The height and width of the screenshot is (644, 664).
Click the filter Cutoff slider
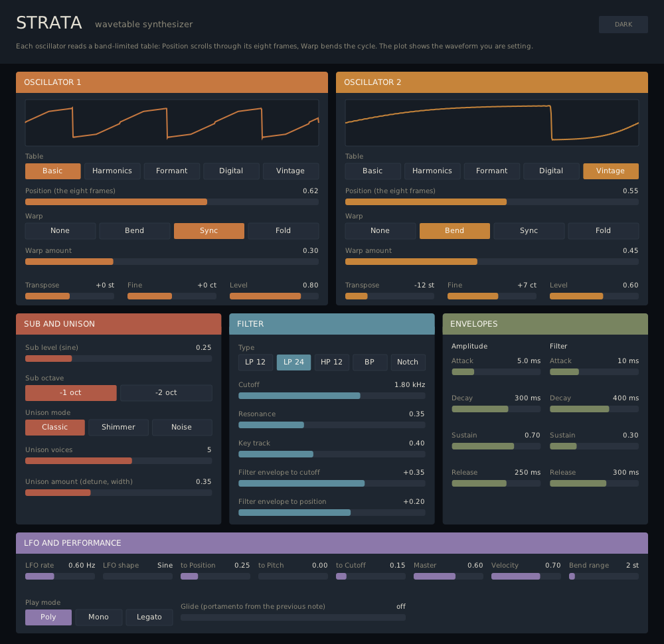click(x=331, y=396)
